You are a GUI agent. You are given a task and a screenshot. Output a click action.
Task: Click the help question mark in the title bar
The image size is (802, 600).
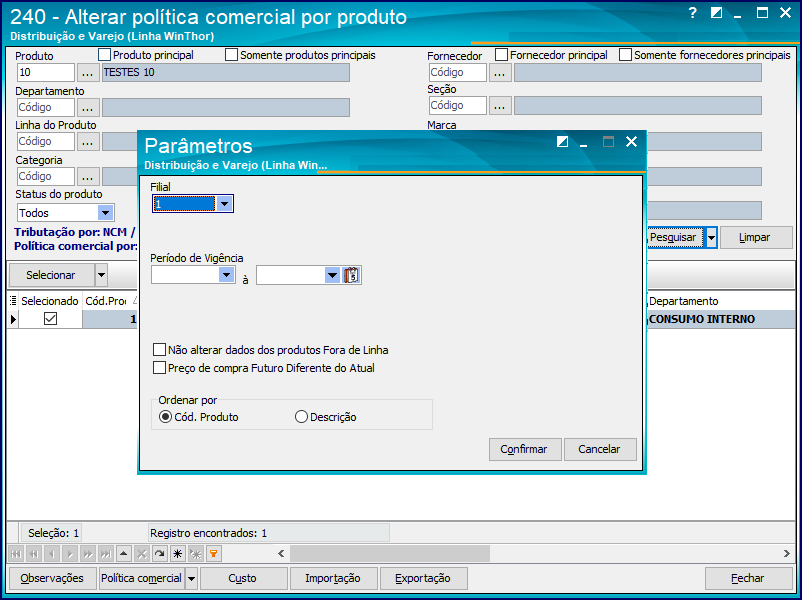coord(693,13)
